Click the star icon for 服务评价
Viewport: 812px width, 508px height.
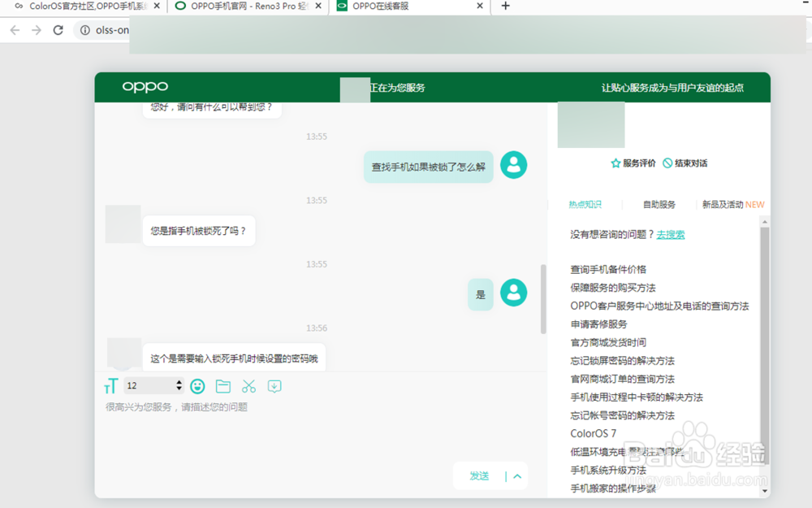point(615,163)
